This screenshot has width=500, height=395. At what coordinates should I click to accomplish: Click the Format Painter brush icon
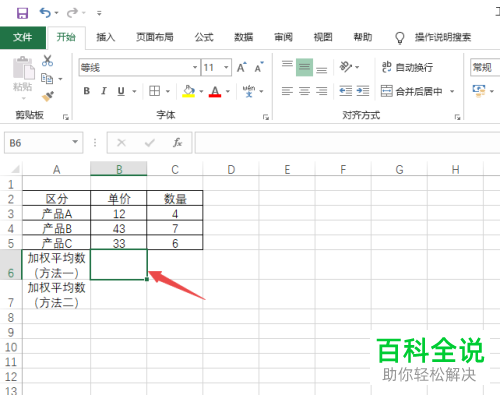(48, 96)
